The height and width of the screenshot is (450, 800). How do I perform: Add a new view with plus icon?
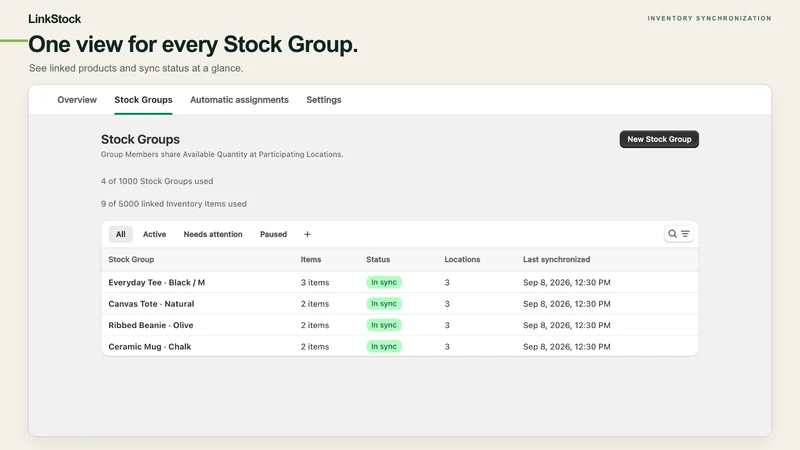coord(307,234)
